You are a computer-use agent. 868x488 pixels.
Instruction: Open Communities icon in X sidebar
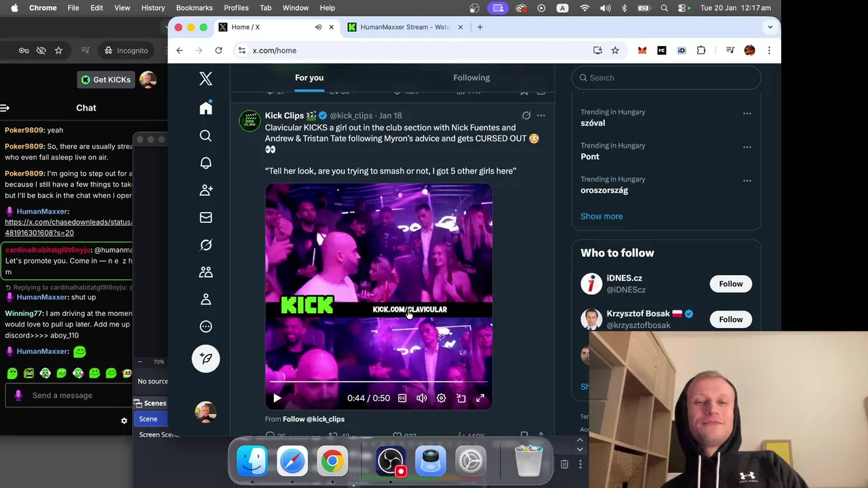(205, 272)
